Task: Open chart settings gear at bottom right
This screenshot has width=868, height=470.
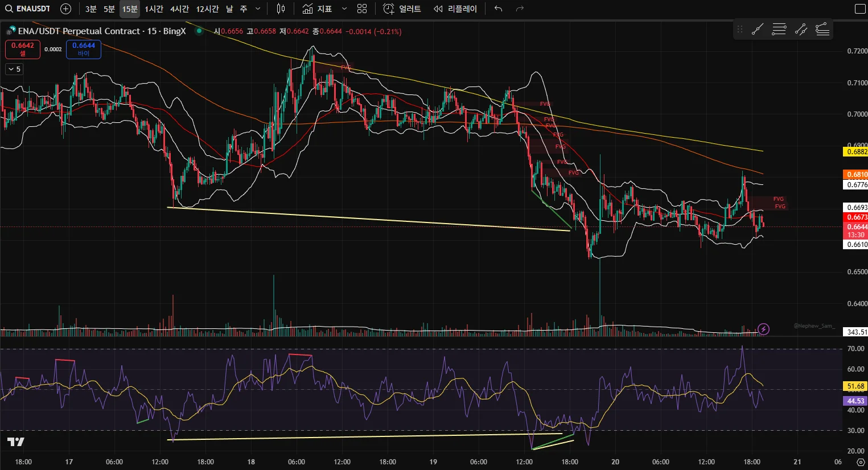Action: [x=861, y=462]
